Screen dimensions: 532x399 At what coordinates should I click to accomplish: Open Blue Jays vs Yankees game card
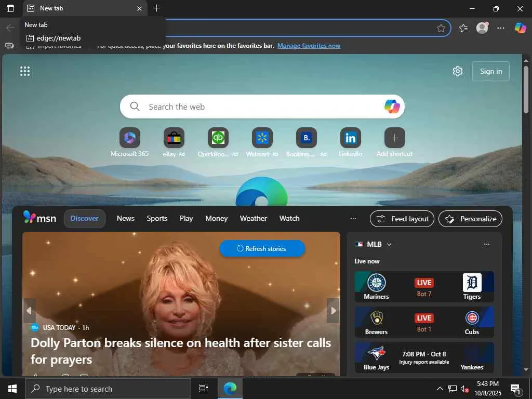424,357
